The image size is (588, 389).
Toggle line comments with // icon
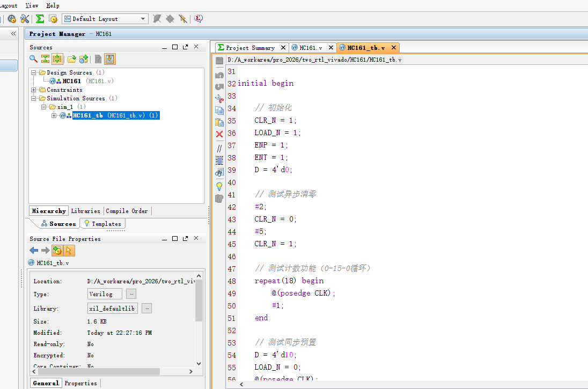tap(219, 149)
